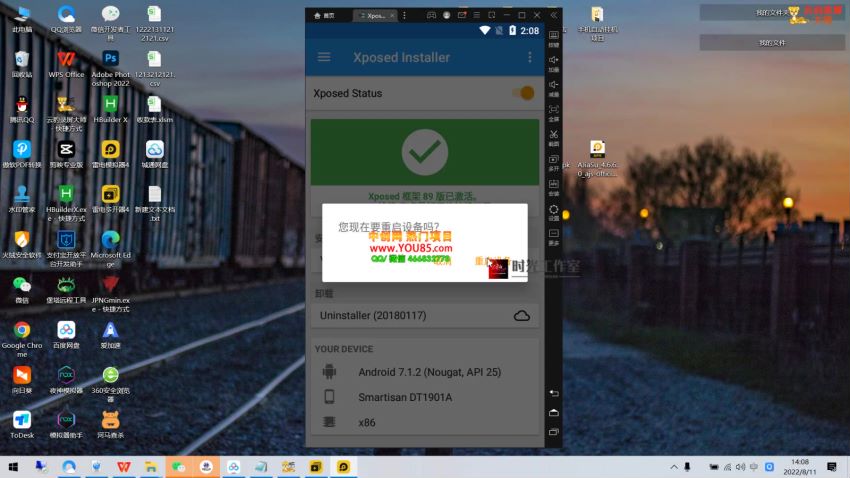The width and height of the screenshot is (850, 478).
Task: Open the Recycle Bin on desktop
Action: 22,64
